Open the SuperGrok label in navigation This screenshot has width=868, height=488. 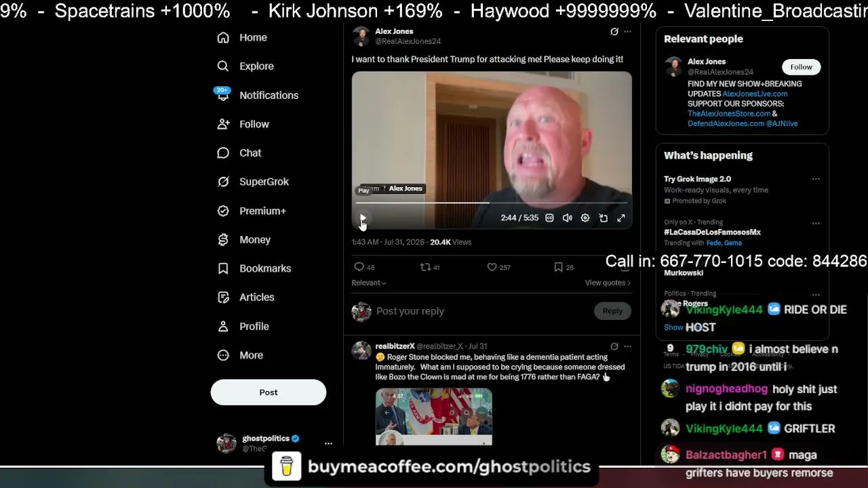264,182
